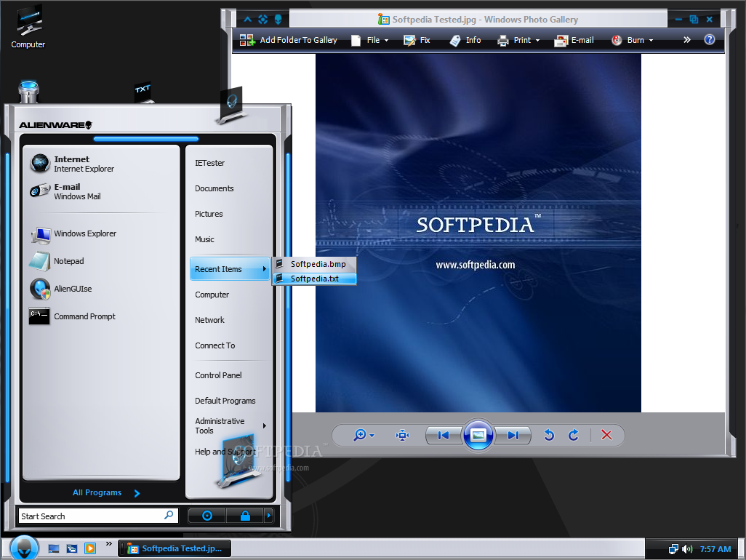Open Softpedia.txt recent item
The width and height of the screenshot is (746, 560).
314,279
